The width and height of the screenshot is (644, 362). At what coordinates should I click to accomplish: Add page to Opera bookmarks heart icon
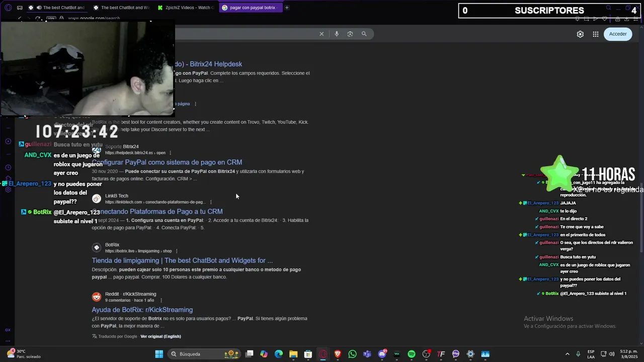coord(605,19)
